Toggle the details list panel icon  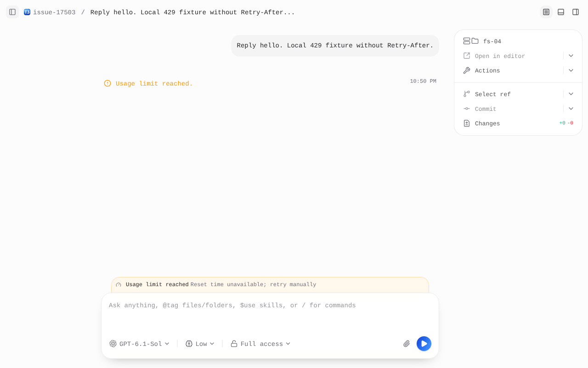click(546, 12)
